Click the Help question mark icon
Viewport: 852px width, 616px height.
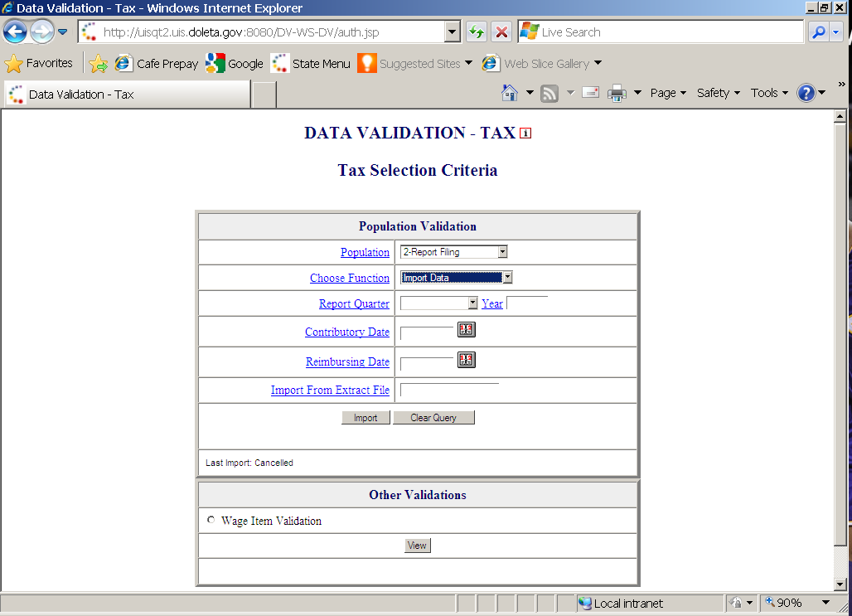(806, 93)
